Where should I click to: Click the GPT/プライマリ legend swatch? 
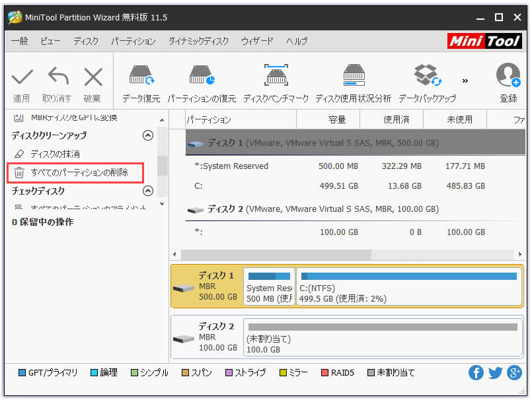(22, 373)
